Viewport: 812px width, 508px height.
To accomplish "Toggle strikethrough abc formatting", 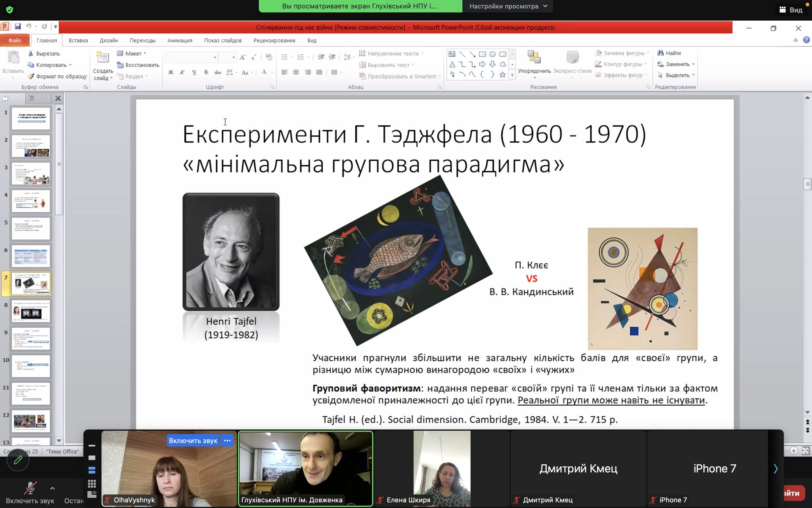I will click(217, 72).
